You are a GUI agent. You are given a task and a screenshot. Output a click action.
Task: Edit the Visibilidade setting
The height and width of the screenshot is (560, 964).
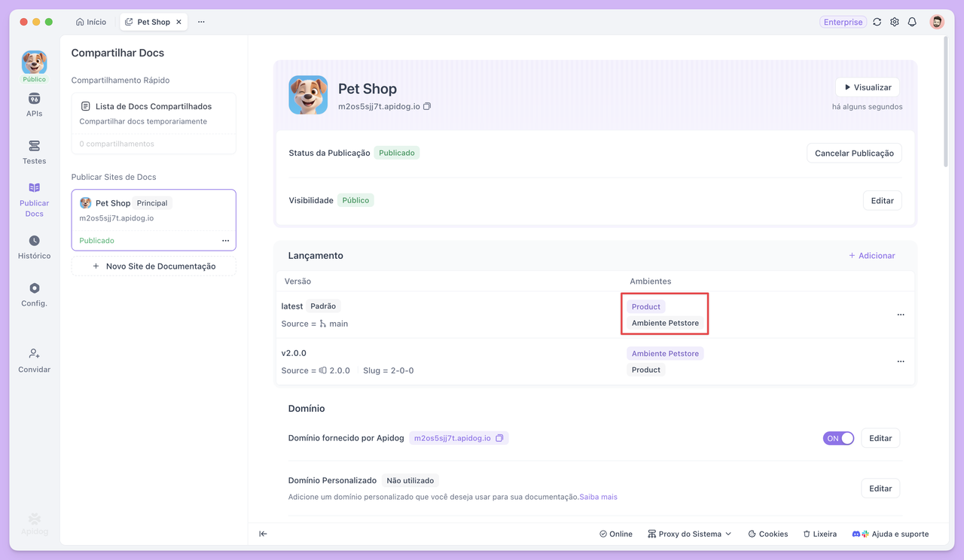click(x=882, y=200)
